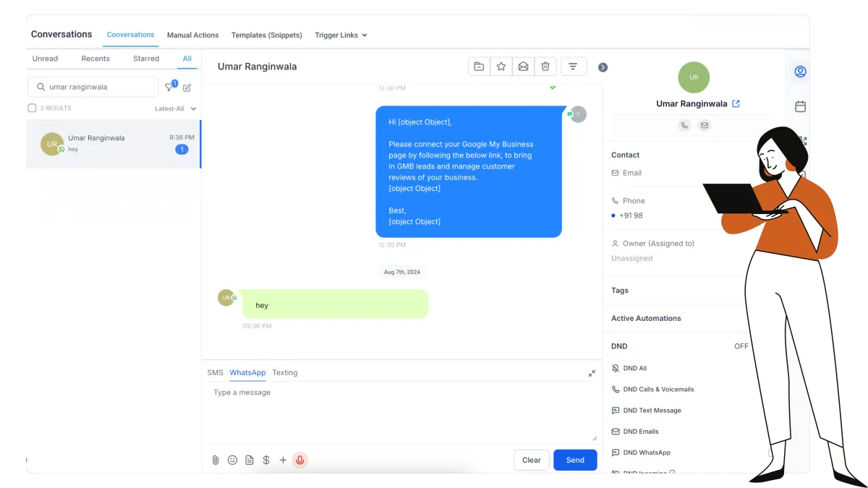Tick the select-all results checkbox
The image size is (868, 488).
32,108
